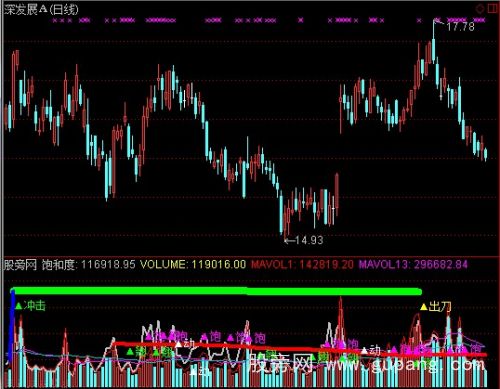Click the 14.93 low price label
This screenshot has width=500, height=389.
(309, 240)
